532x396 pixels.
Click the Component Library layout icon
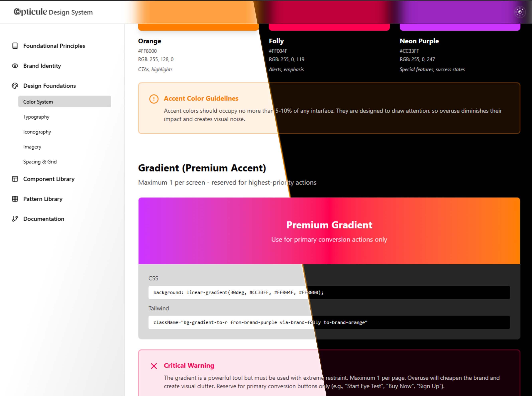tap(15, 179)
